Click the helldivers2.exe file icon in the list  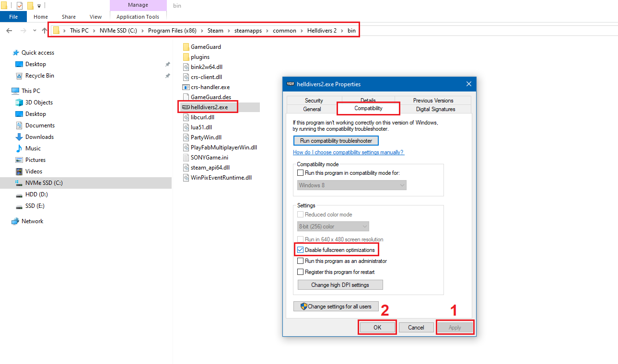coord(185,107)
